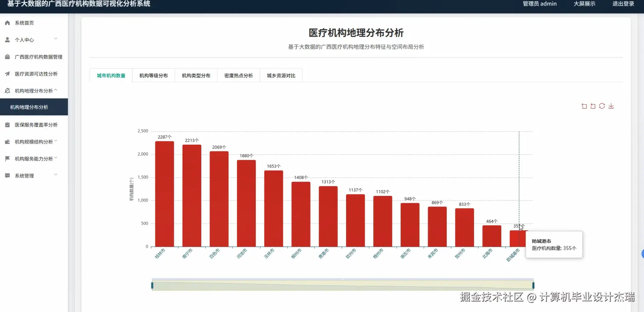The height and width of the screenshot is (312, 644).
Task: Click the home icon beside 系统首页
Action: (x=7, y=23)
